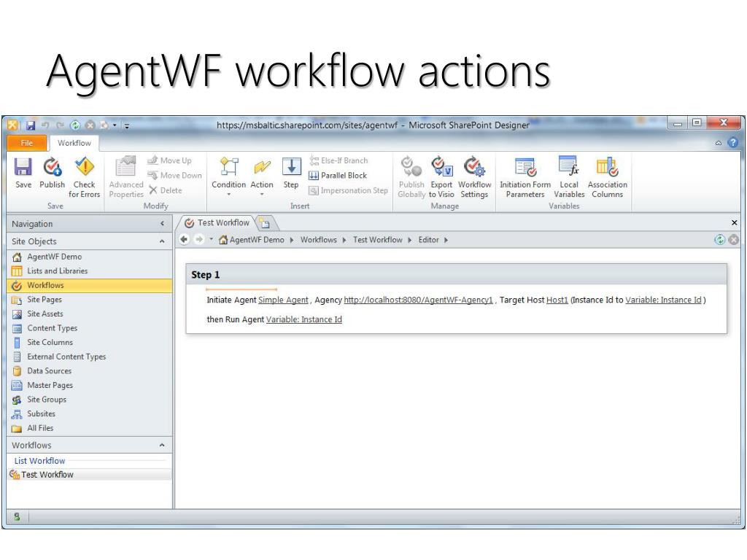Screen dimensions: 747x560
Task: Open Site Assets
Action: [90, 314]
